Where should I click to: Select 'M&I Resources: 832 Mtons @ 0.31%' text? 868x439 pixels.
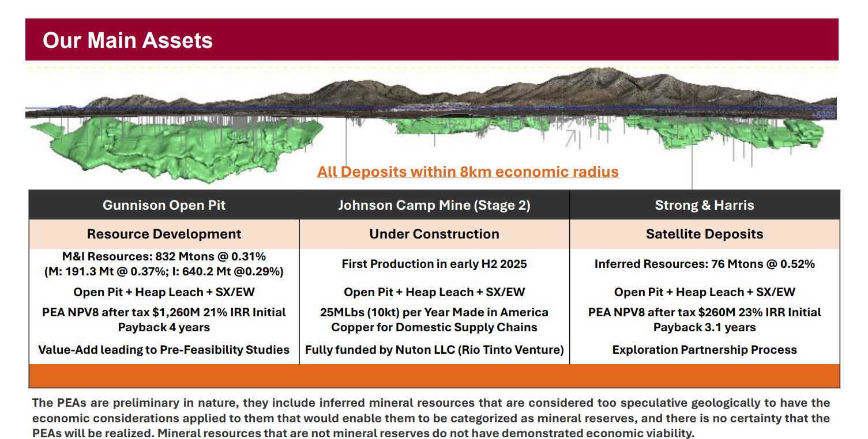point(164,256)
